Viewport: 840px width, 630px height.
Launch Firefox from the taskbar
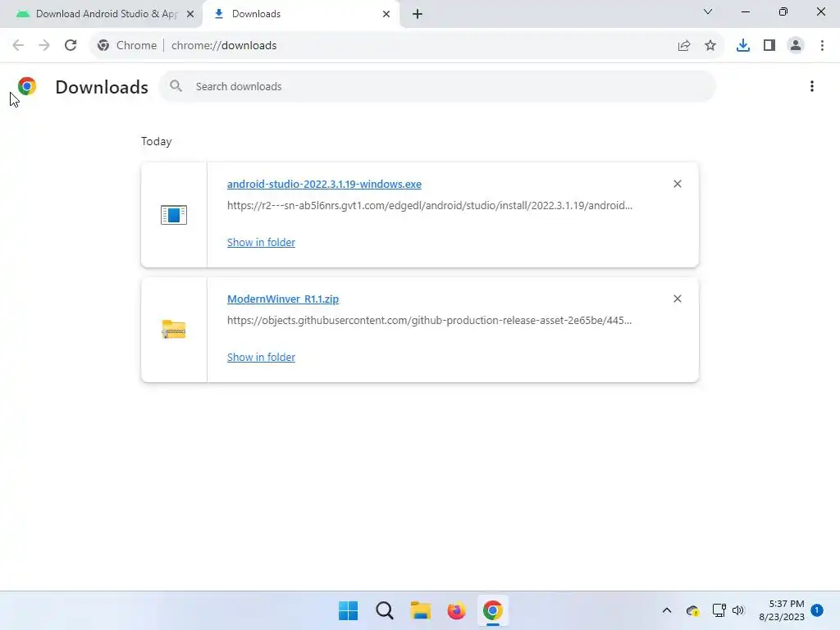click(456, 610)
